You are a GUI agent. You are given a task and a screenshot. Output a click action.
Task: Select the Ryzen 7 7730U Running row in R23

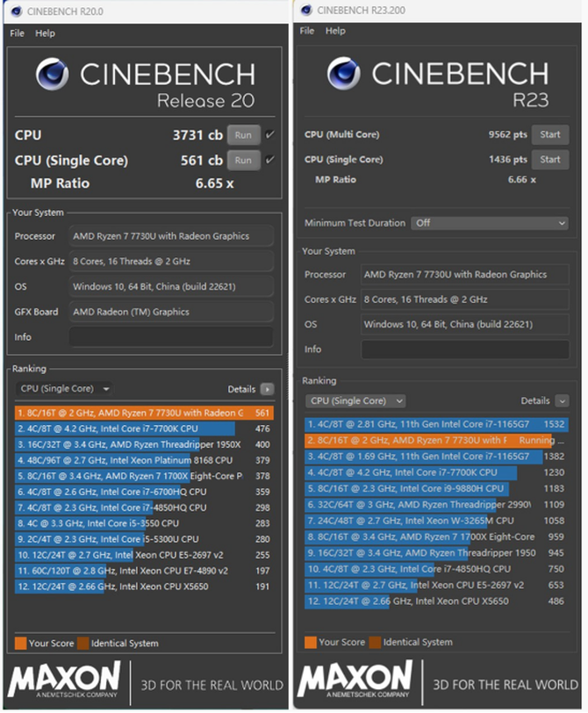pos(436,440)
